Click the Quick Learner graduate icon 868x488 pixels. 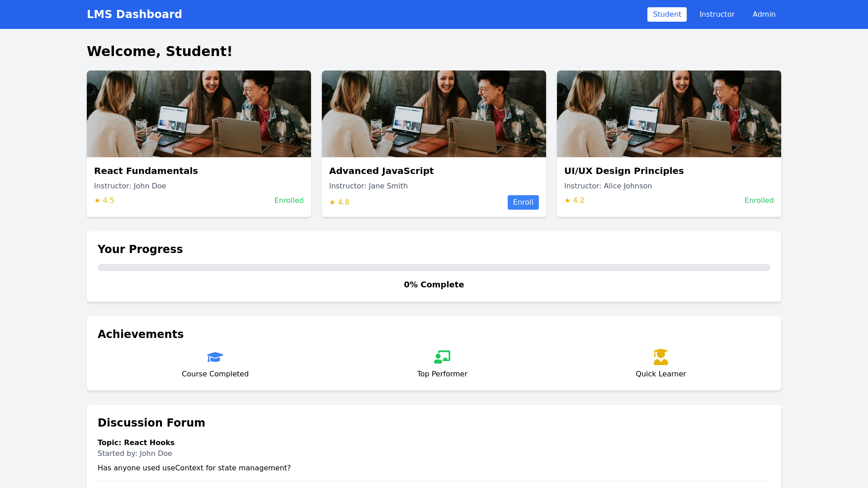coord(661,357)
